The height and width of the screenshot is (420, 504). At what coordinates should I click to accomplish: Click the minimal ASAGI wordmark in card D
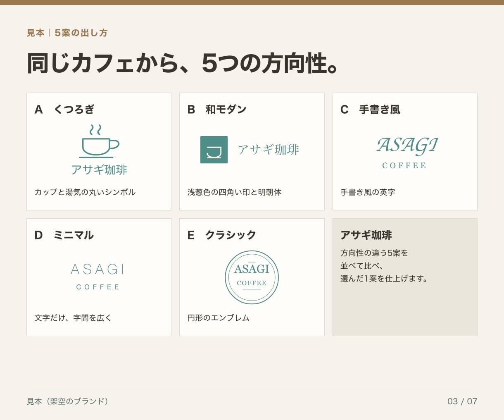click(97, 270)
